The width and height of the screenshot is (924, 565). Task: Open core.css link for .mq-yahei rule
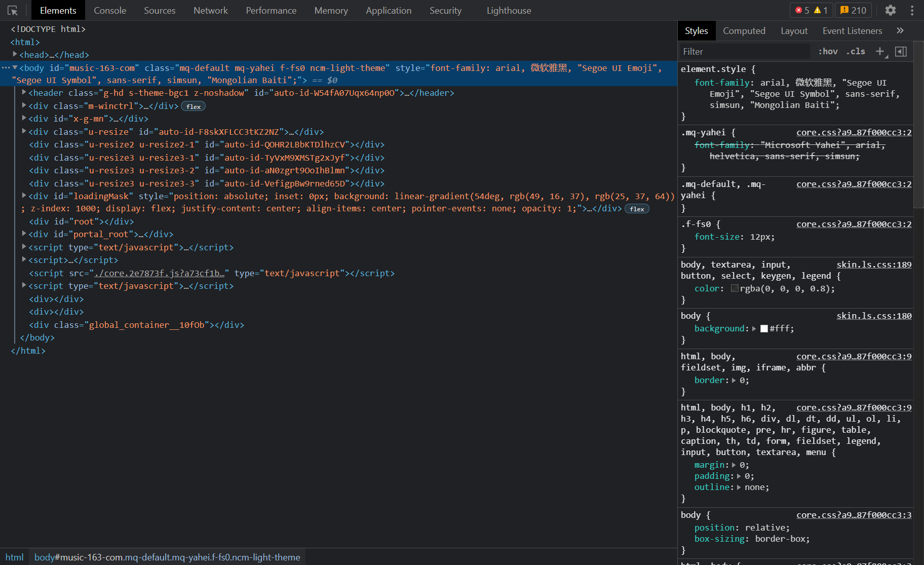[854, 133]
